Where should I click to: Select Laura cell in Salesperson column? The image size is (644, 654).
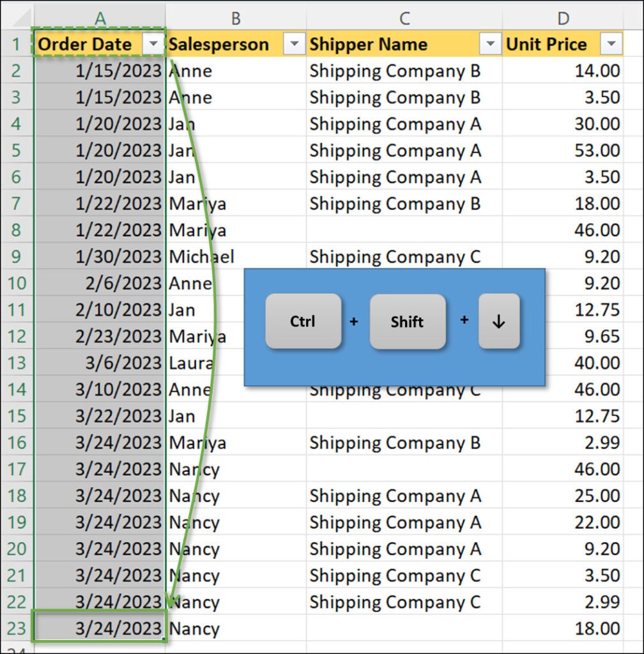click(x=192, y=363)
